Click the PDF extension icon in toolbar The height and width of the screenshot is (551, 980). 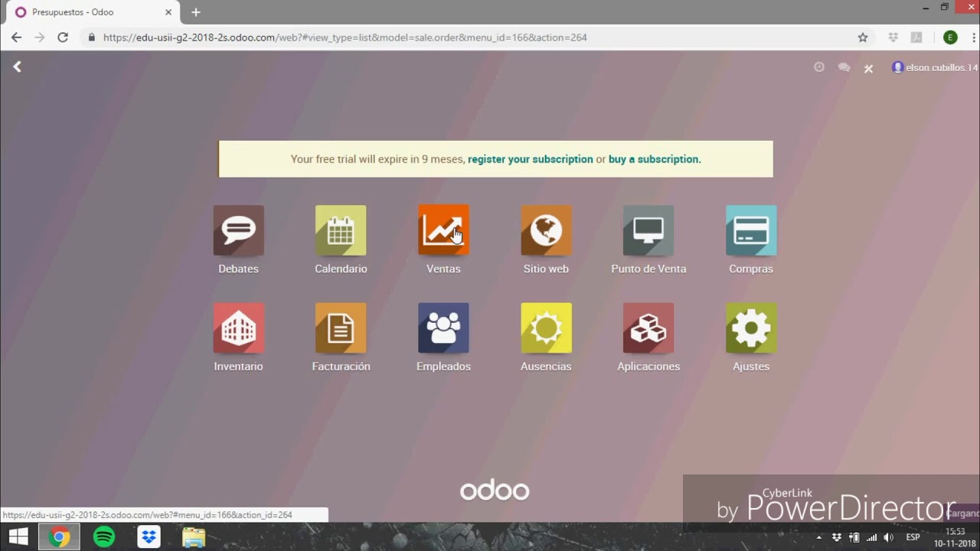(x=916, y=37)
